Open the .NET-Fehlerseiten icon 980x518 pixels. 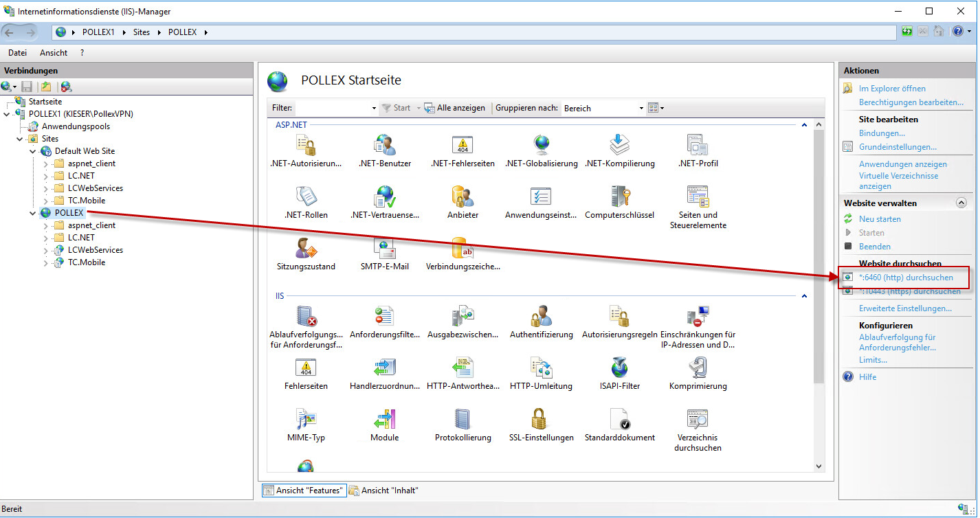click(463, 145)
